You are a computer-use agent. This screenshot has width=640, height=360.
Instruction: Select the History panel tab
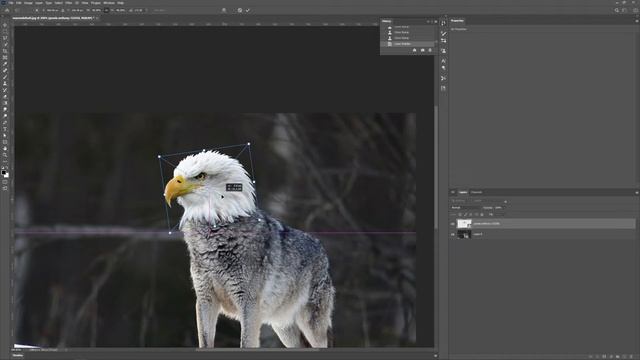point(387,21)
